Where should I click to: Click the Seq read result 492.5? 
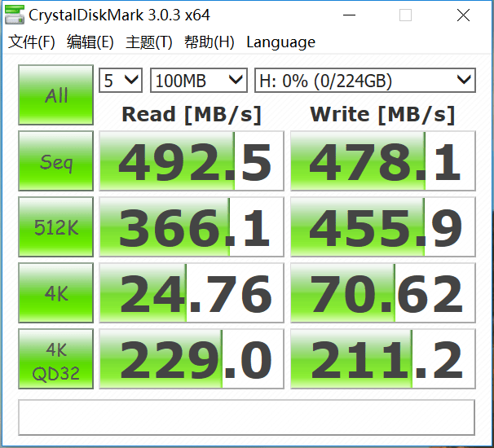pyautogui.click(x=192, y=161)
